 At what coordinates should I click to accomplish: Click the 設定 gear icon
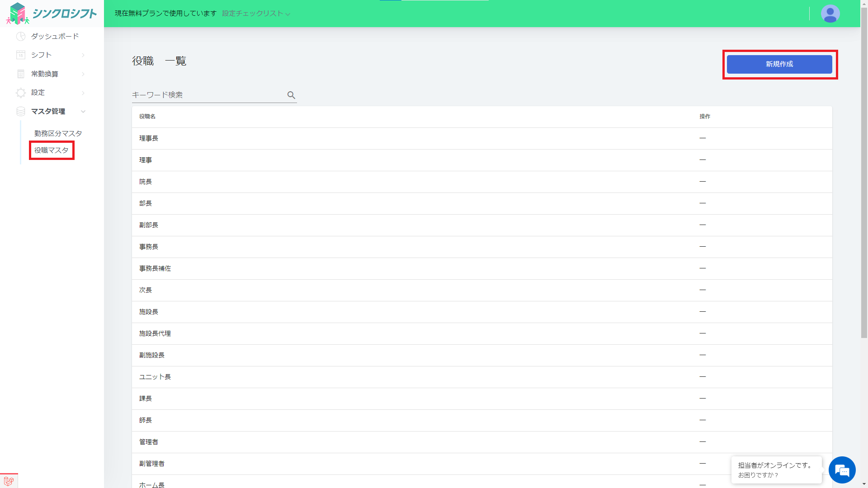(x=21, y=93)
